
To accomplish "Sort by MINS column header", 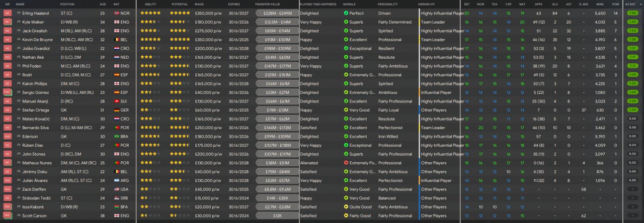I will [600, 4].
